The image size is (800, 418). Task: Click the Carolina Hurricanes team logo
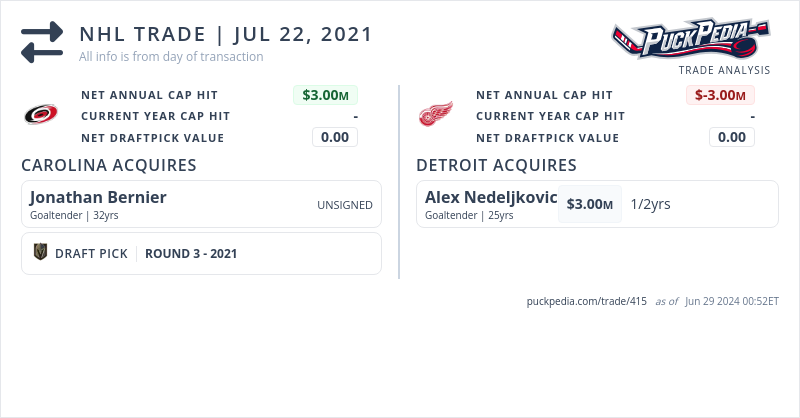click(41, 115)
